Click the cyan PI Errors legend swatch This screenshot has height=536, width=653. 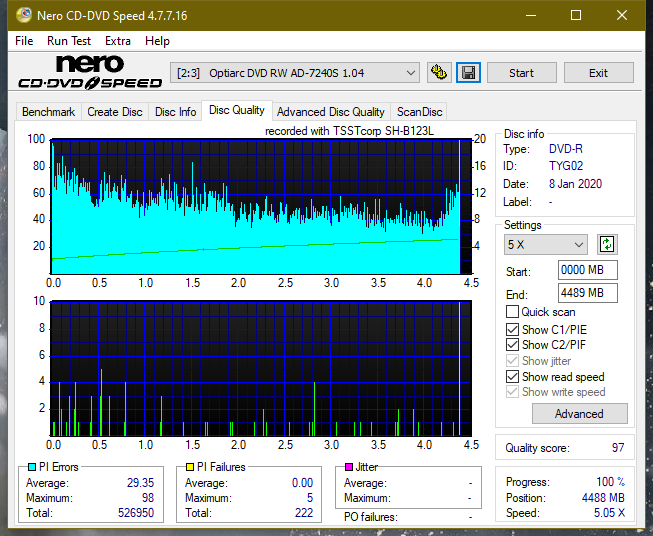pyautogui.click(x=31, y=467)
